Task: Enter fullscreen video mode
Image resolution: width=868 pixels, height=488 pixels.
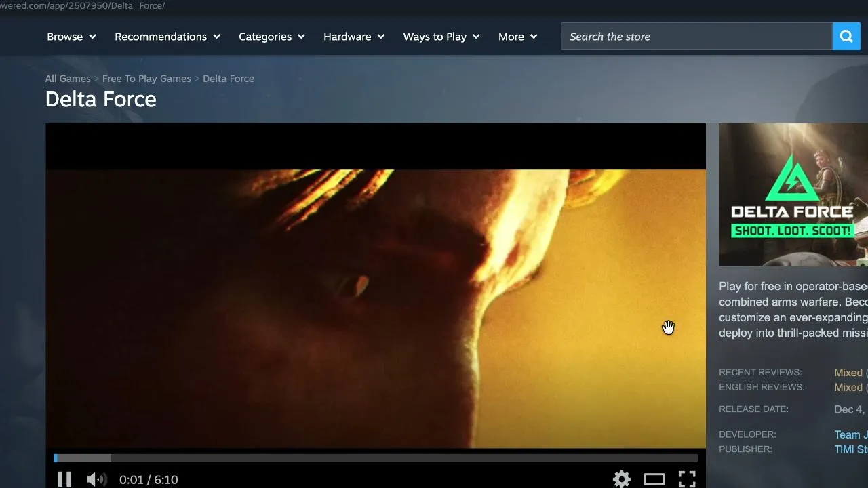Action: tap(687, 480)
